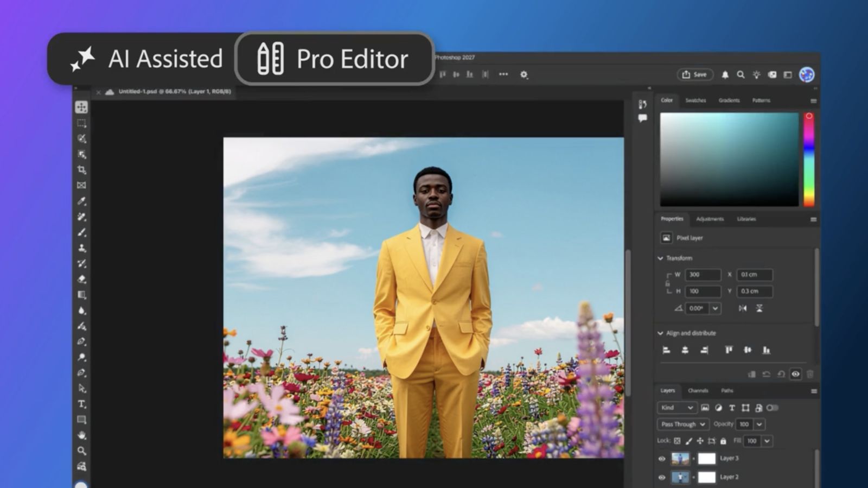Switch to the Gradients tab

pyautogui.click(x=729, y=100)
